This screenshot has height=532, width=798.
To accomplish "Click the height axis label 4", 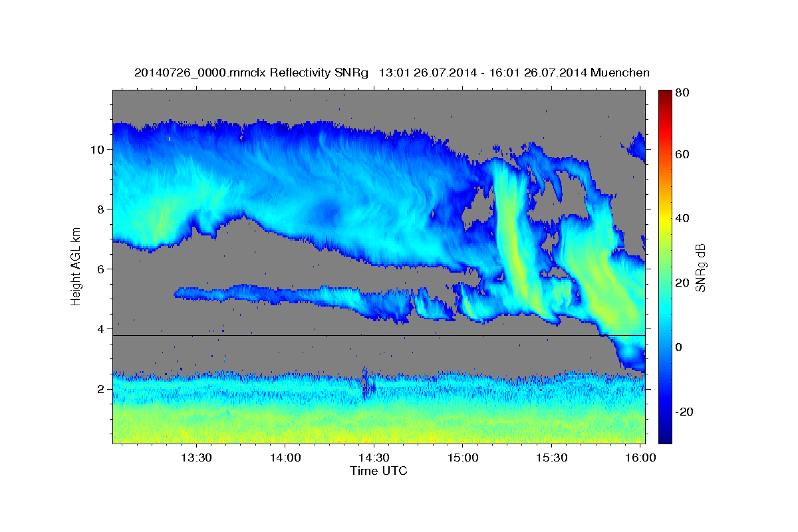I will click(x=100, y=329).
